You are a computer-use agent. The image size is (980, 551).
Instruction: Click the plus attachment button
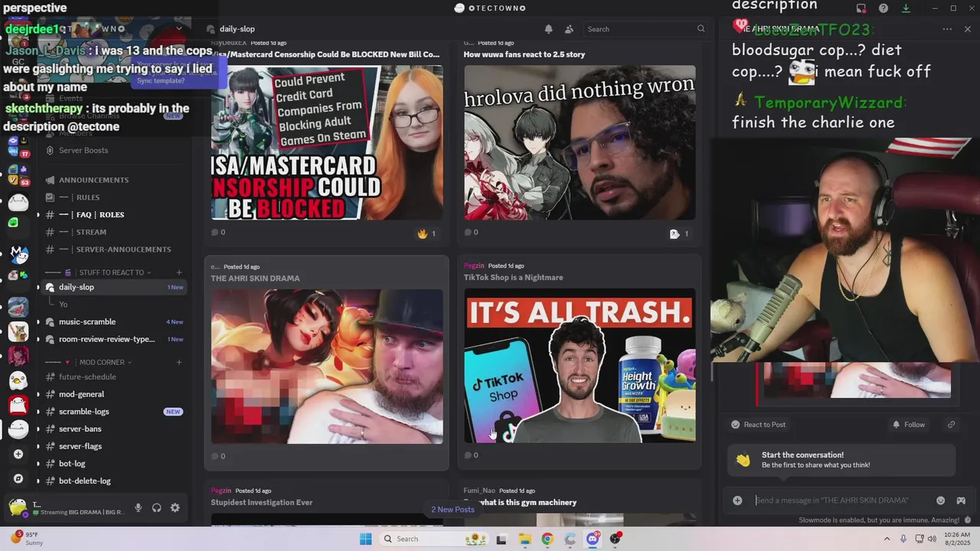(737, 500)
